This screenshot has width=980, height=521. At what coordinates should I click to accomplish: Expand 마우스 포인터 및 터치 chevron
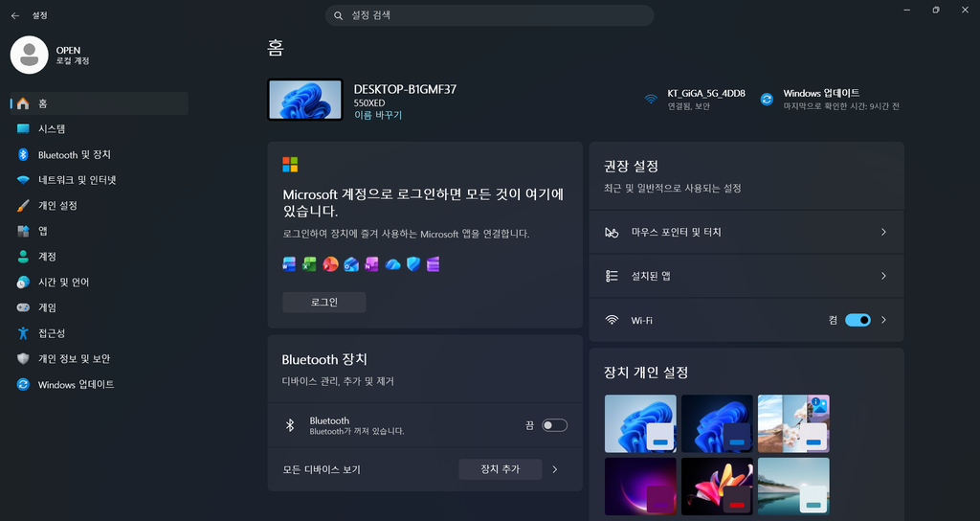click(883, 232)
